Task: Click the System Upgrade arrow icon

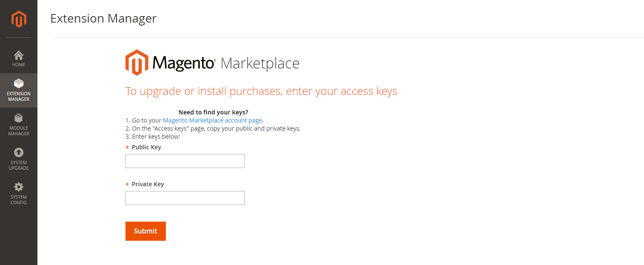Action: pos(19,152)
